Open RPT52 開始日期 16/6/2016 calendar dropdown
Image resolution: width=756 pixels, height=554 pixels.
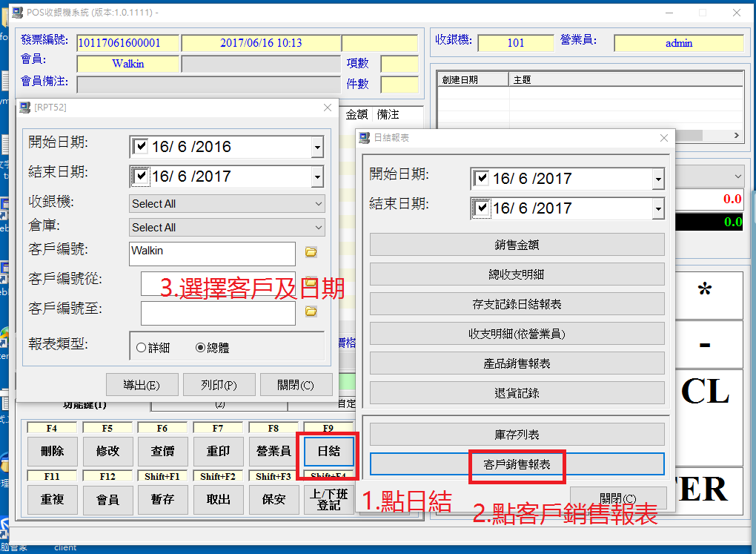point(317,147)
